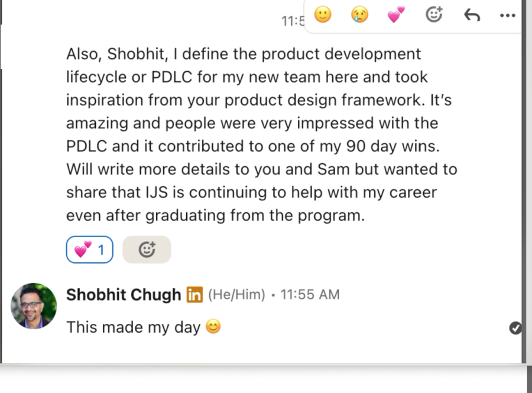The image size is (532, 393).
Task: React with the two hearts emoji
Action: tap(395, 15)
